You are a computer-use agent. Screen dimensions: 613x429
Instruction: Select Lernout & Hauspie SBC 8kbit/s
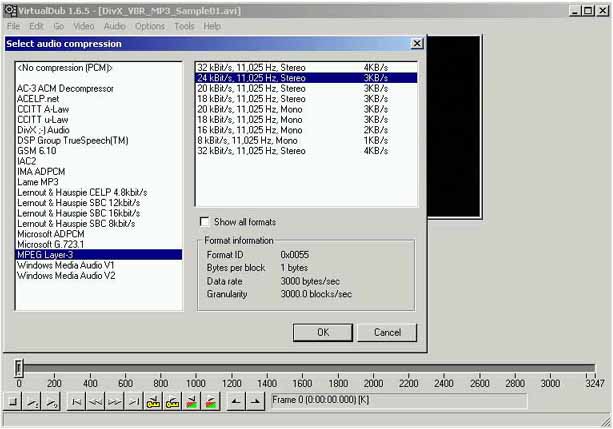[x=99, y=223]
